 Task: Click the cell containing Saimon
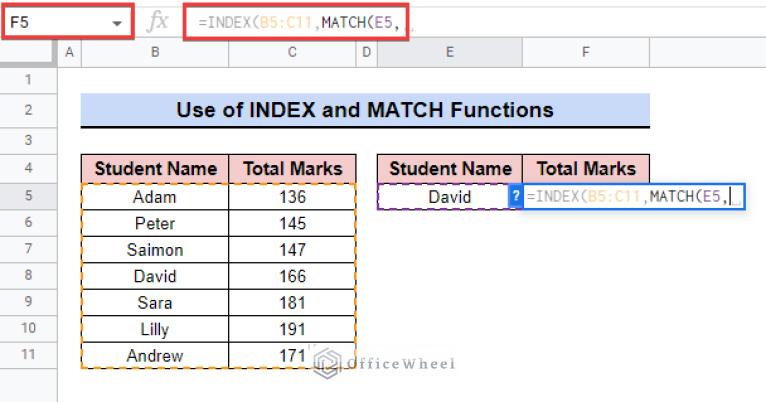pos(155,250)
